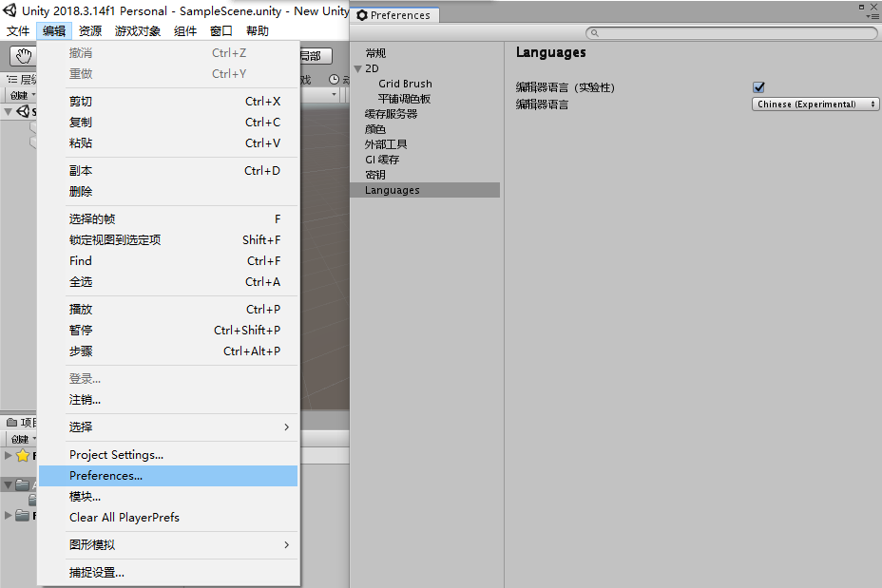Select the hand pan tool icon
882x588 pixels.
(x=26, y=57)
